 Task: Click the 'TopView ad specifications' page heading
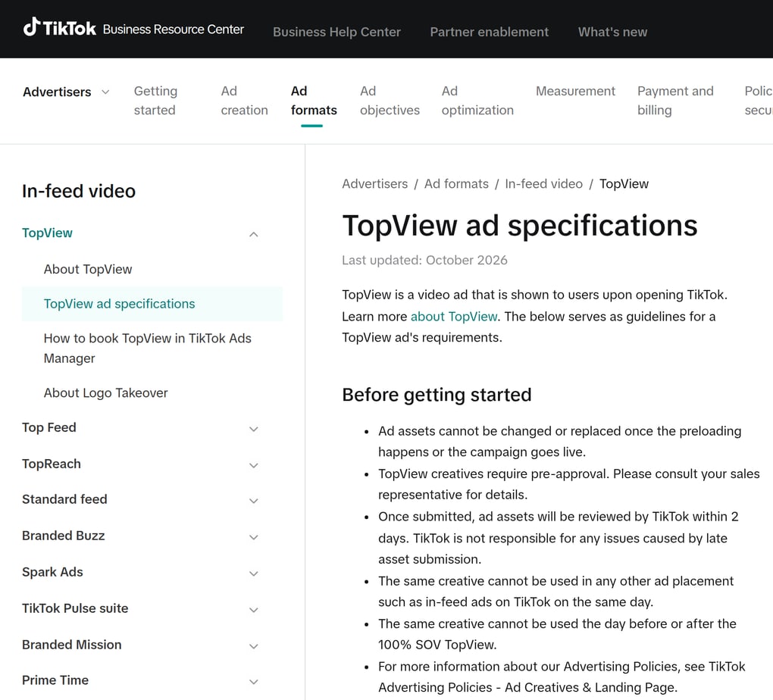(520, 227)
